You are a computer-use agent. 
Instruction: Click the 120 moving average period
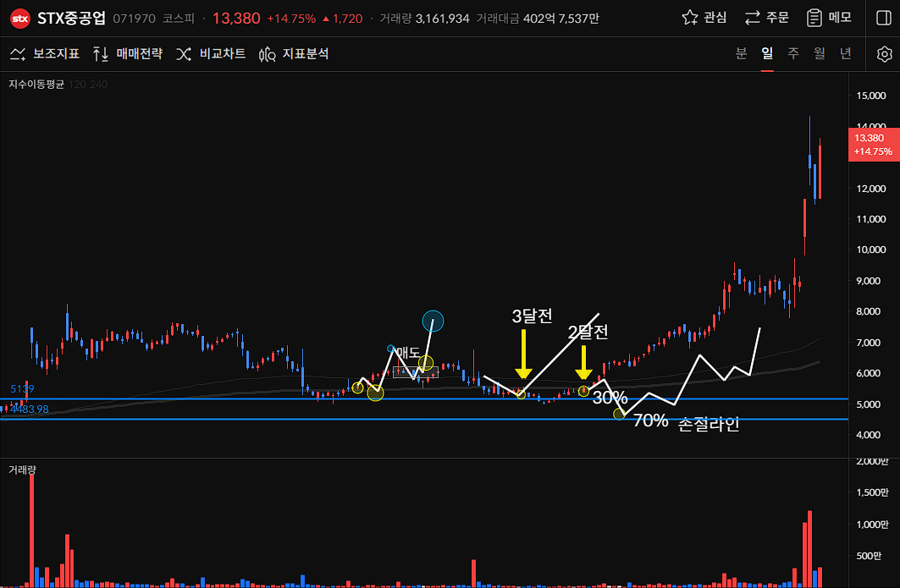pyautogui.click(x=77, y=85)
